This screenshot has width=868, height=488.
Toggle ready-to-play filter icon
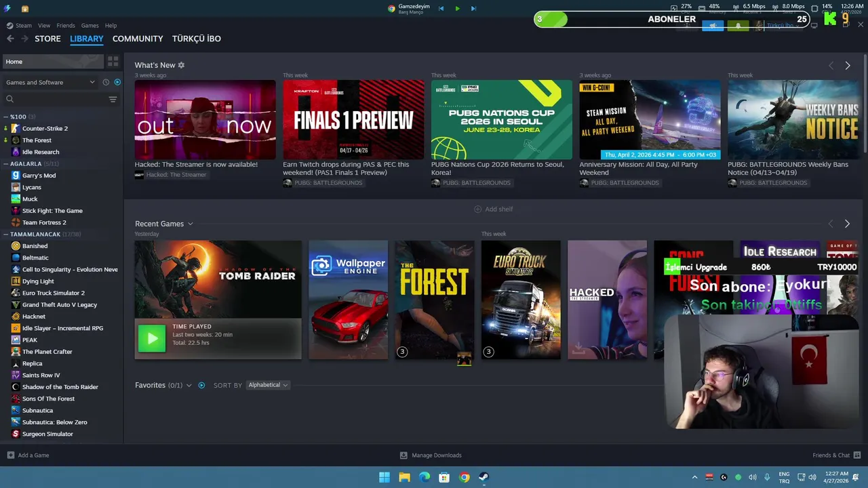click(x=117, y=82)
